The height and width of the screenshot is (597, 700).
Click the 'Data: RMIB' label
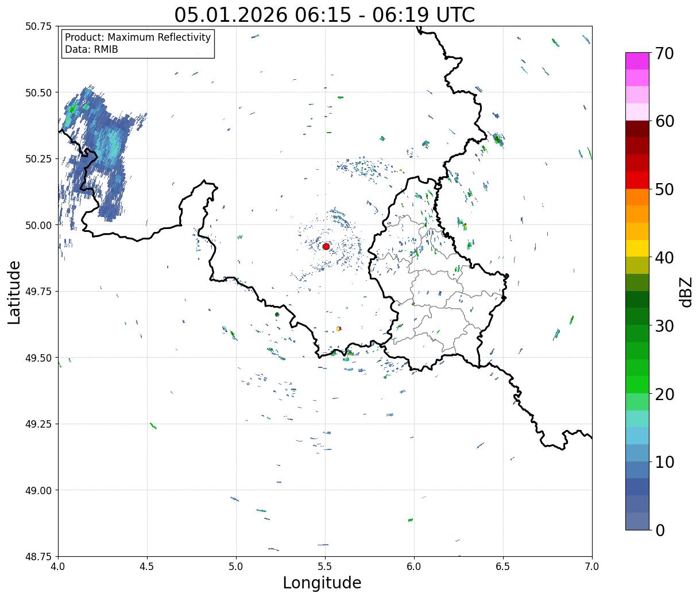coord(91,50)
